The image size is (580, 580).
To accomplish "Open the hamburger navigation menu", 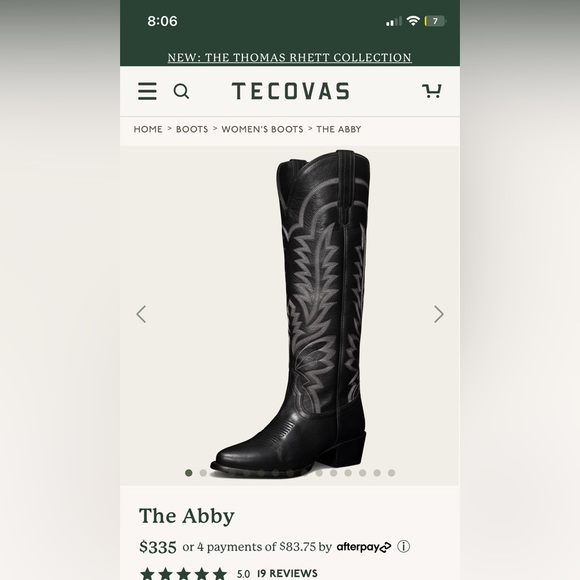I will click(x=147, y=91).
